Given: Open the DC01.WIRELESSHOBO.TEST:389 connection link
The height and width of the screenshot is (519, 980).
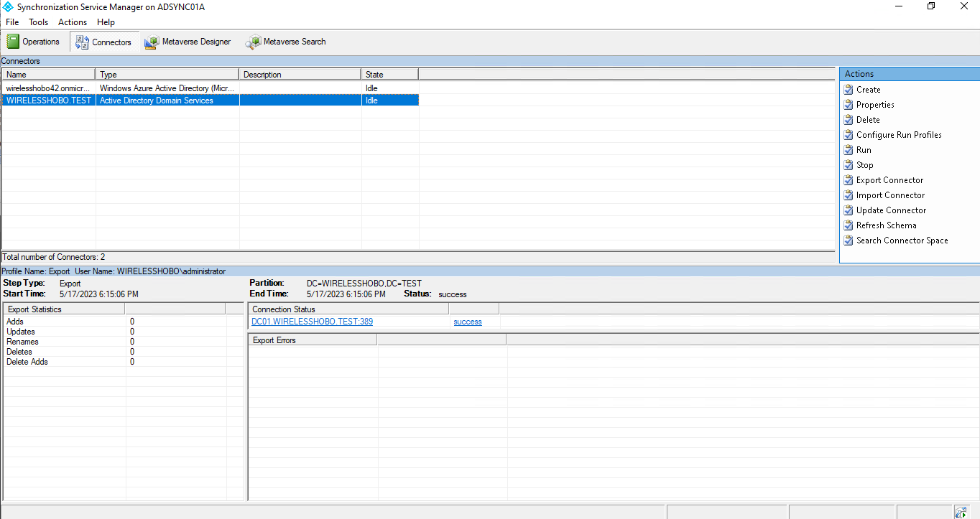Looking at the screenshot, I should point(312,322).
